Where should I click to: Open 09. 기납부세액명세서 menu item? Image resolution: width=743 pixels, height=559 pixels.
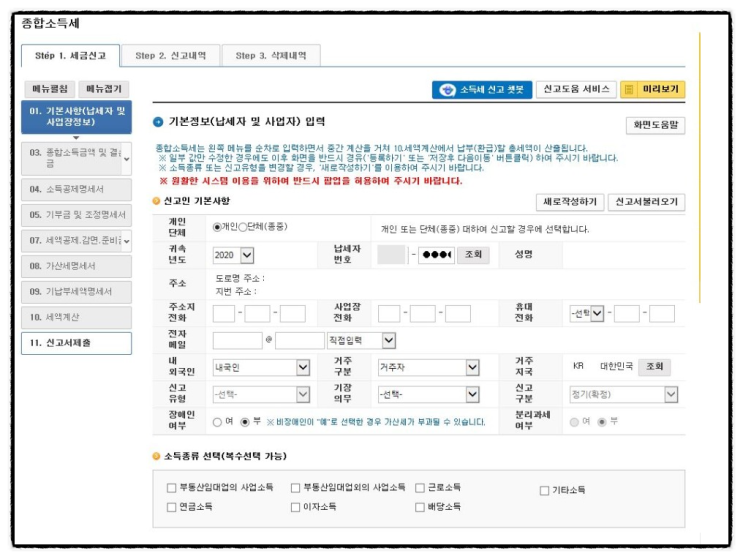point(76,292)
